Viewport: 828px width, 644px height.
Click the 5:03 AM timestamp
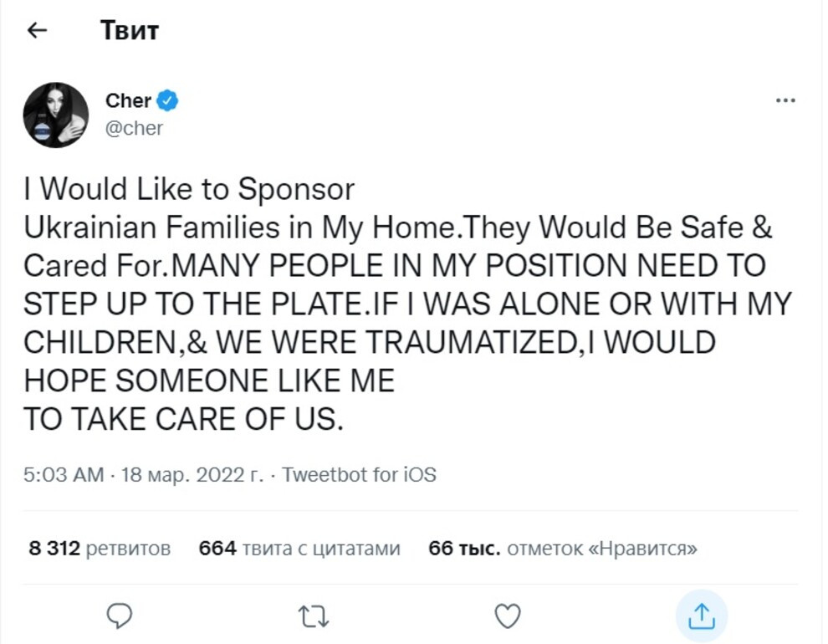(x=64, y=475)
